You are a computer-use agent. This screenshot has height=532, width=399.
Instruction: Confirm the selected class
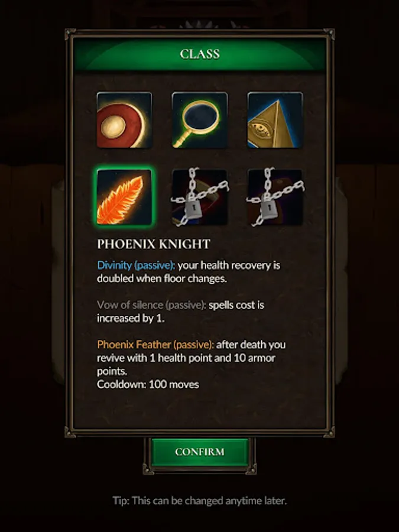point(200,452)
